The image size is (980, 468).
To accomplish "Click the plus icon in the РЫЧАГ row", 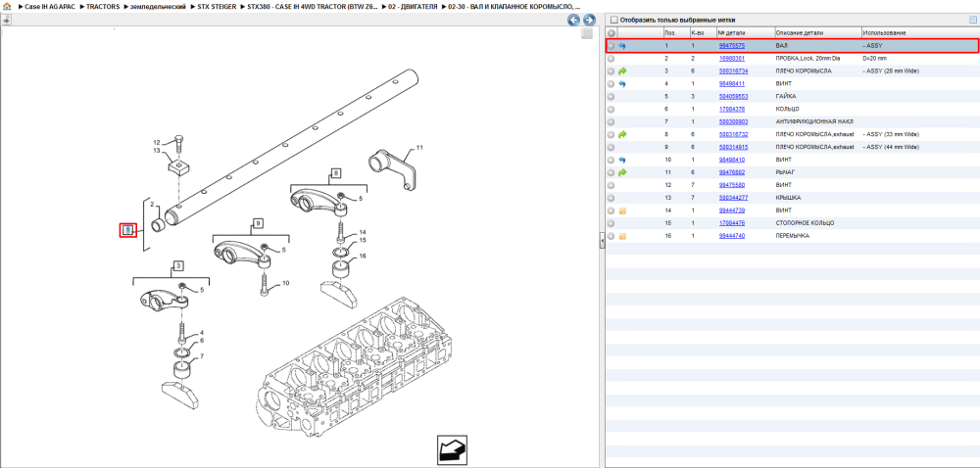I will click(x=612, y=172).
